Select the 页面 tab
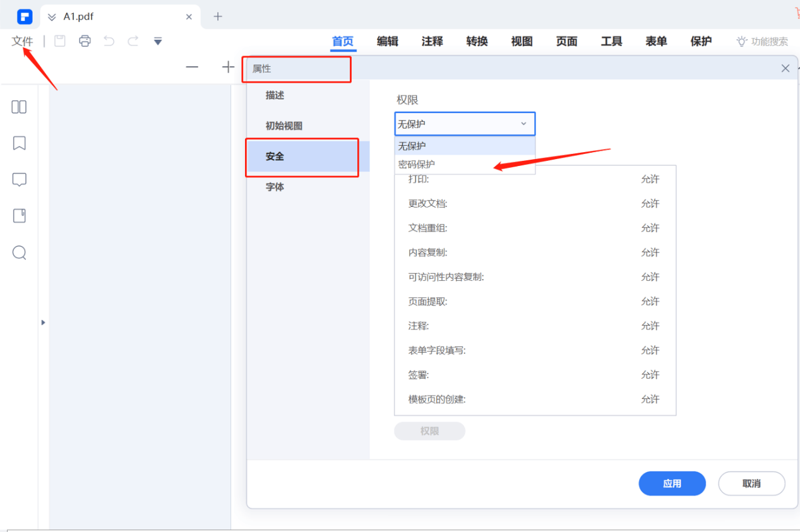Screen dimensions: 800x532 pyautogui.click(x=567, y=42)
